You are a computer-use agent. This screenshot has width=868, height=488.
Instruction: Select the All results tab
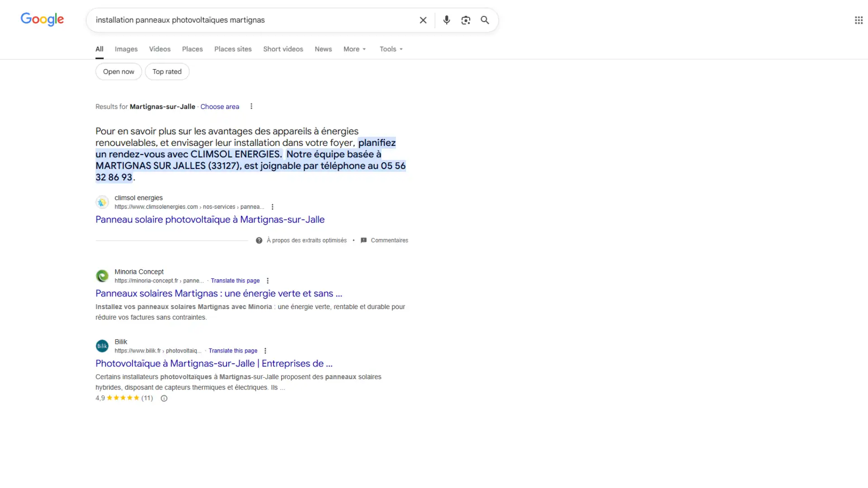[x=99, y=49]
